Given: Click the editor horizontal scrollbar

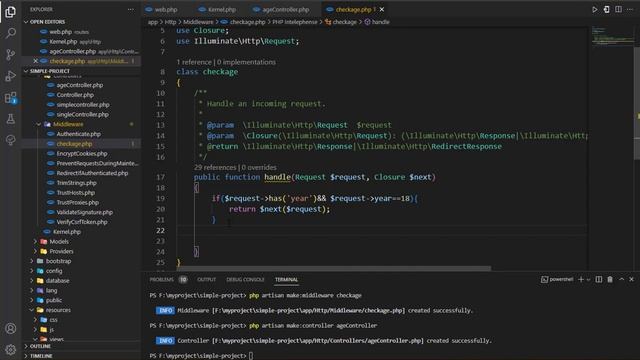Looking at the screenshot, I should point(334,269).
